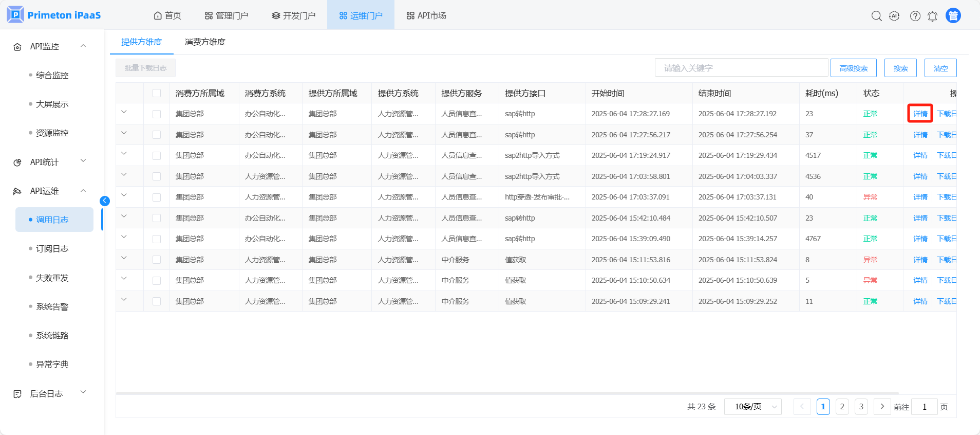Switch to the 消费方维度 tab
This screenshot has width=980, height=435.
205,42
